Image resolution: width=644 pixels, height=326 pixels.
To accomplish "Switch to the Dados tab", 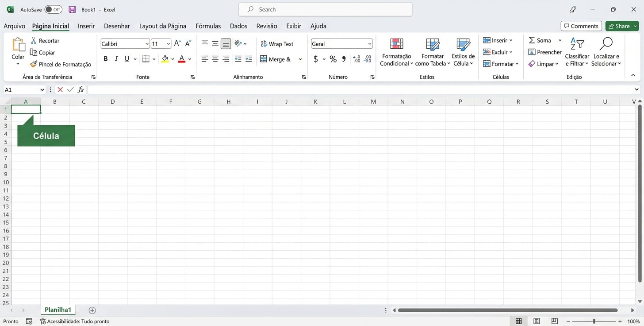I will [238, 26].
